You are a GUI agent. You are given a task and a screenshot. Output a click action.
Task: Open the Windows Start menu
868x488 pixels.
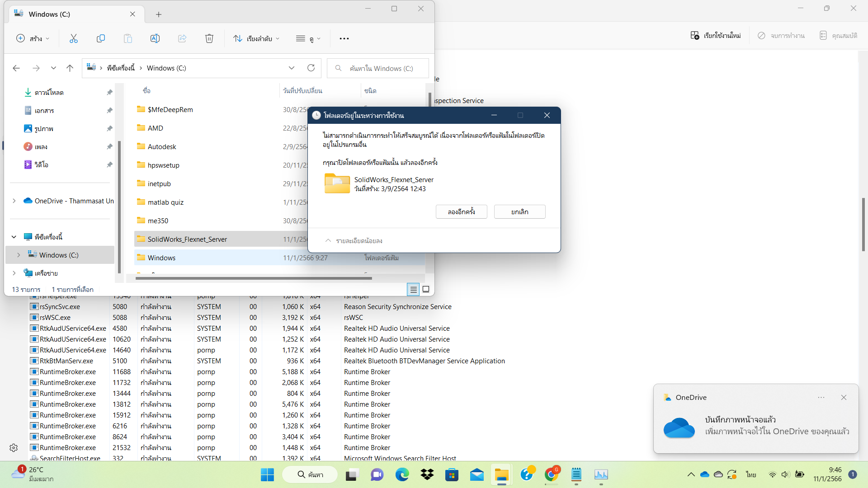[267, 474]
